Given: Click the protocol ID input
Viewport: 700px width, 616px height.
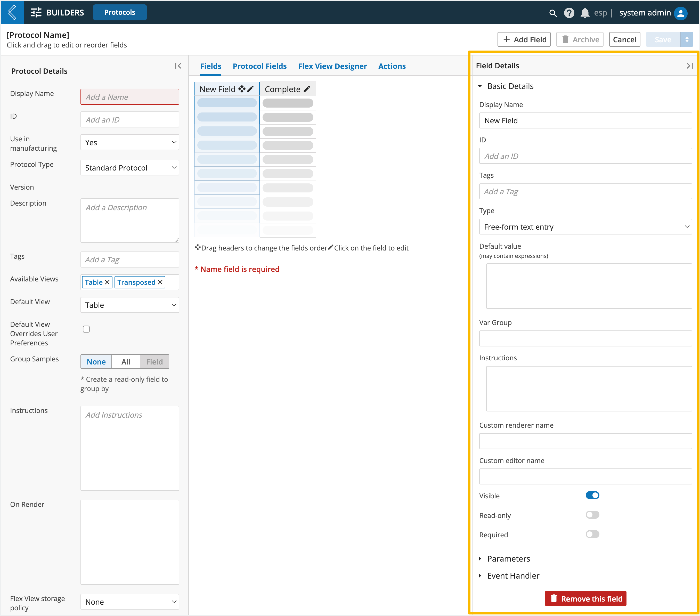Looking at the screenshot, I should pyautogui.click(x=130, y=120).
